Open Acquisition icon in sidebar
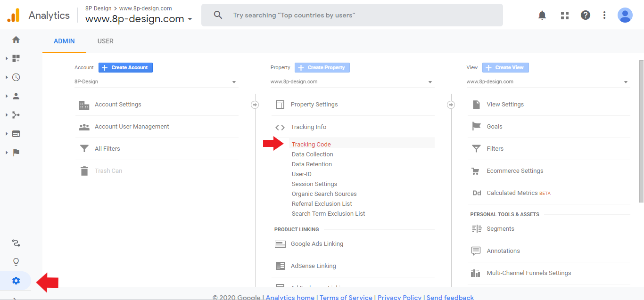 coord(16,115)
